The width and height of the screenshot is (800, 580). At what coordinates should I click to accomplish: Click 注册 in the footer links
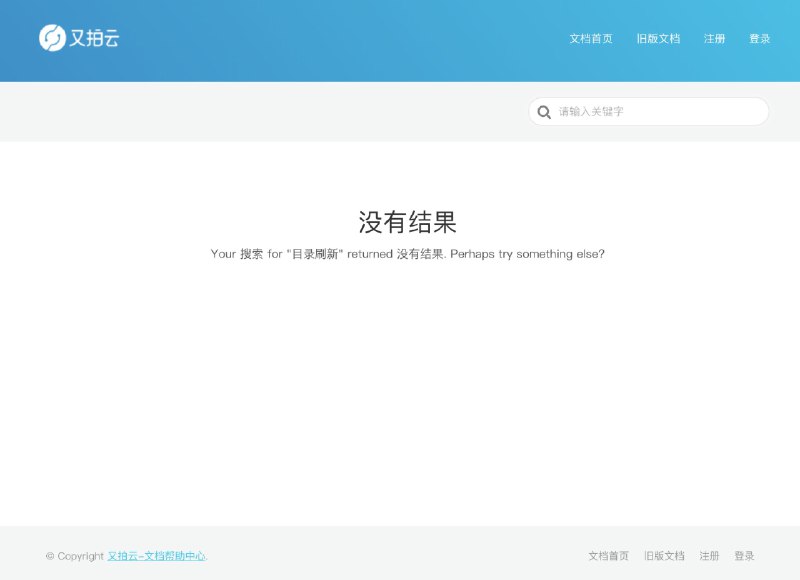click(709, 556)
